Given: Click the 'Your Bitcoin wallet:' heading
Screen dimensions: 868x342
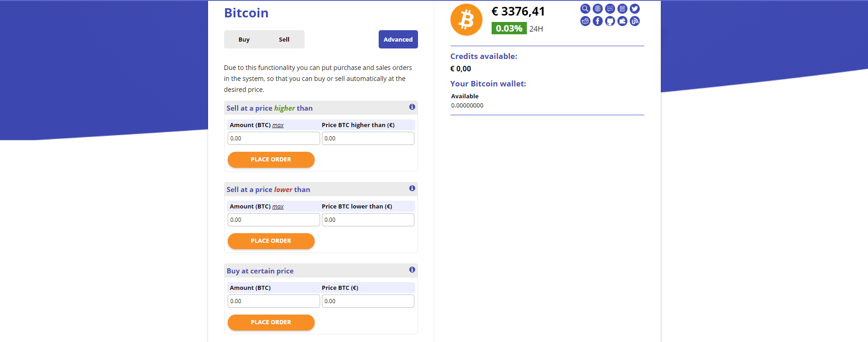Looking at the screenshot, I should (488, 84).
